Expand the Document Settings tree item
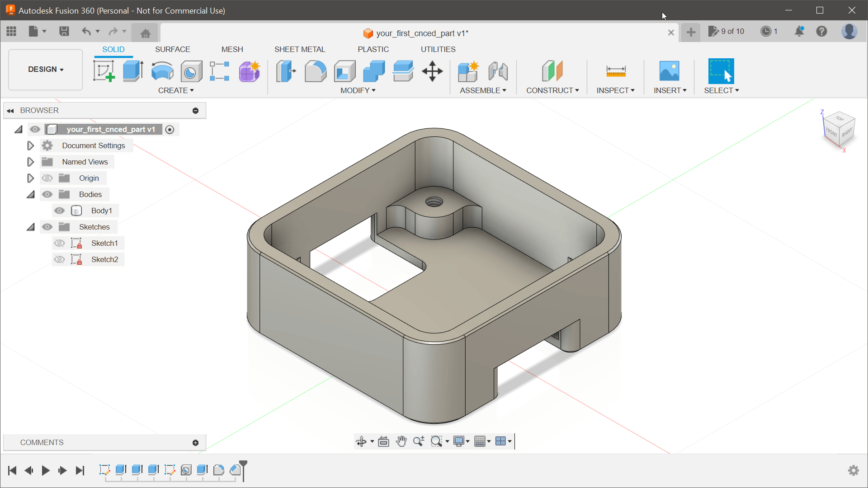Screen dimensions: 868x488 [x=30, y=145]
